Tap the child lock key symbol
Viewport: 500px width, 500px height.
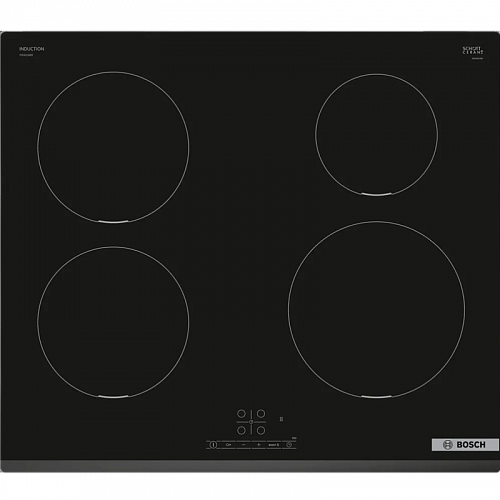[x=228, y=445]
